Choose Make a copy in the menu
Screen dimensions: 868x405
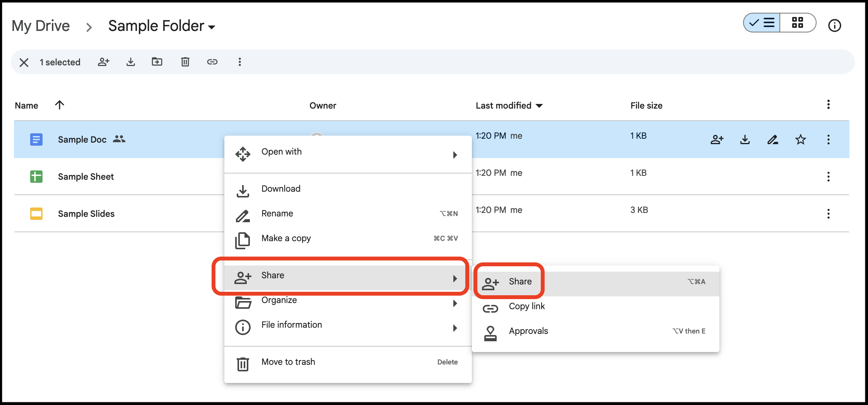[x=286, y=238]
